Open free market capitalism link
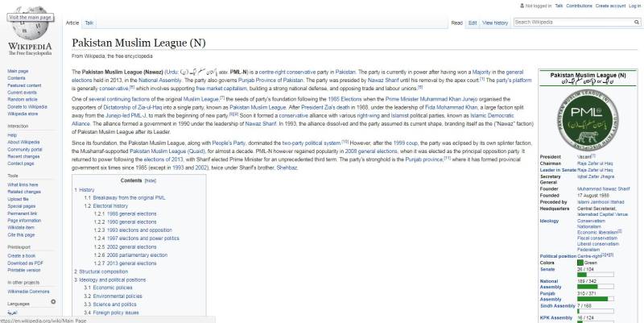Screen dimensions: 644x323 pos(221,89)
